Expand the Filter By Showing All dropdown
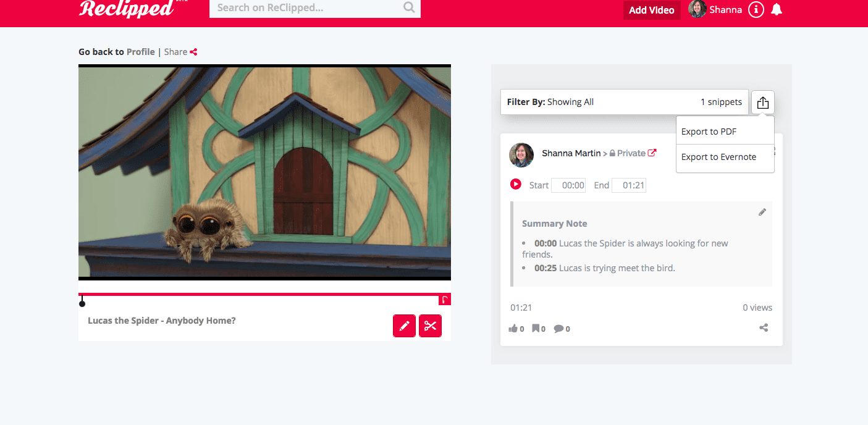Image resolution: width=868 pixels, height=425 pixels. (625, 102)
